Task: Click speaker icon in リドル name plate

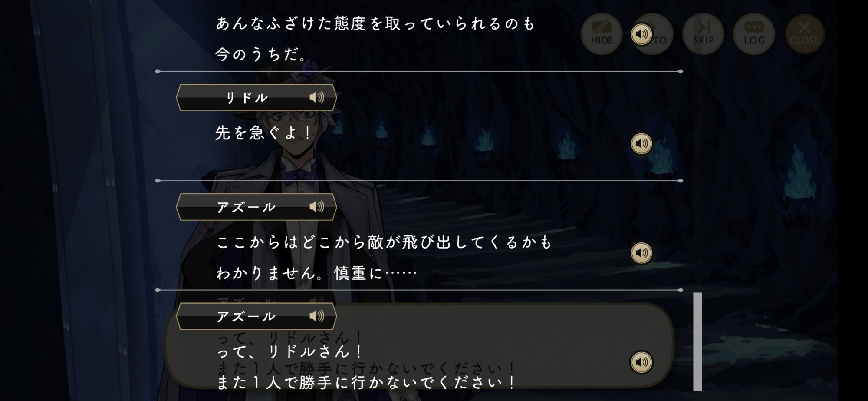Action: 317,97
